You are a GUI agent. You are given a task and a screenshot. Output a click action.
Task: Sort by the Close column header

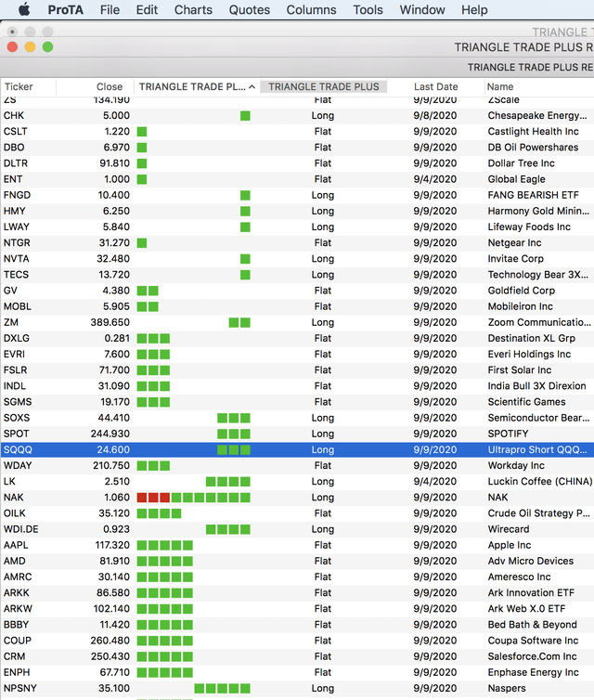pyautogui.click(x=110, y=86)
